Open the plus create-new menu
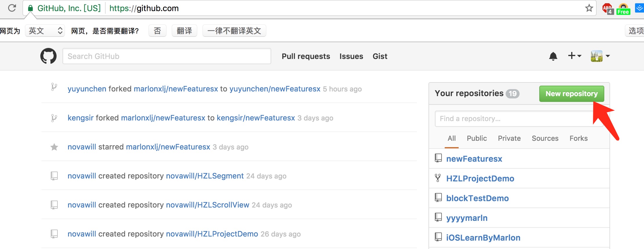Image resolution: width=644 pixels, height=249 pixels. 574,56
